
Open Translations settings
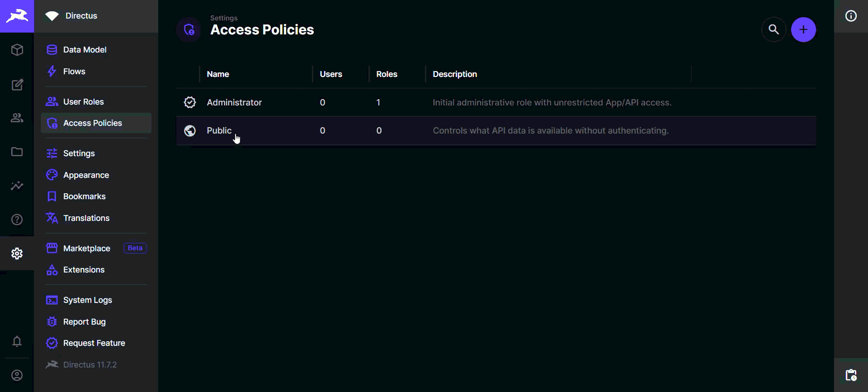(x=96, y=218)
